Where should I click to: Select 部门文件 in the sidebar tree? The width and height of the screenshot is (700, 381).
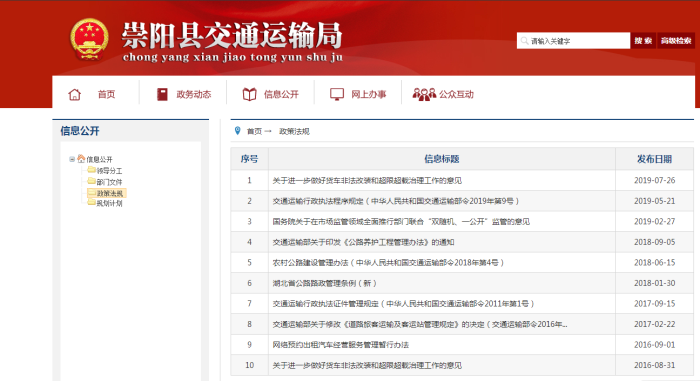point(109,182)
